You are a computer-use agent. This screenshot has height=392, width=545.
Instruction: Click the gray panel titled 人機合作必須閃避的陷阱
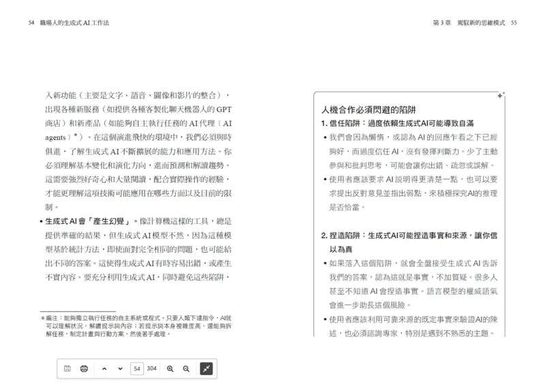point(367,110)
